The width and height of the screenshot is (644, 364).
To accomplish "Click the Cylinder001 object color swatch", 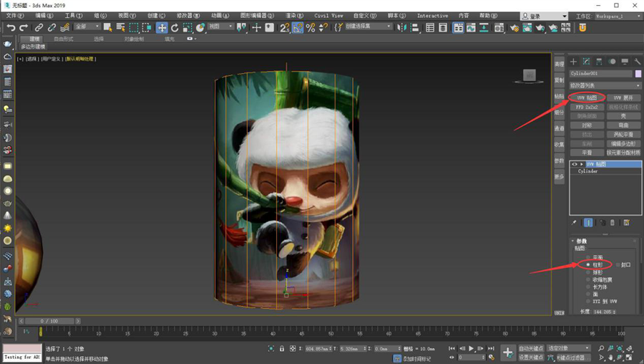I will [638, 74].
